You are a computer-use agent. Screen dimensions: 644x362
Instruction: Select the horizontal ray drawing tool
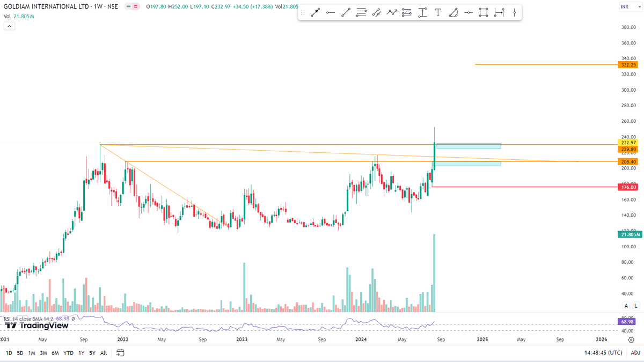click(x=331, y=12)
